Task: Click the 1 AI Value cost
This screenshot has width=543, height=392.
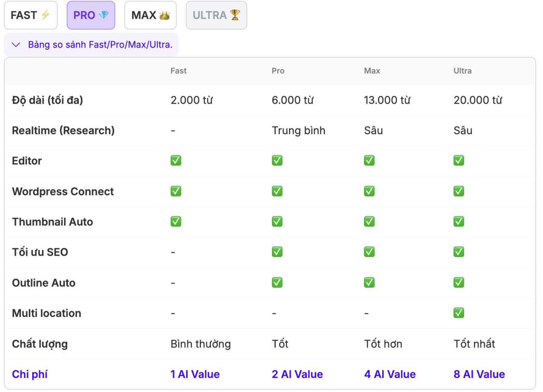Action: tap(195, 375)
